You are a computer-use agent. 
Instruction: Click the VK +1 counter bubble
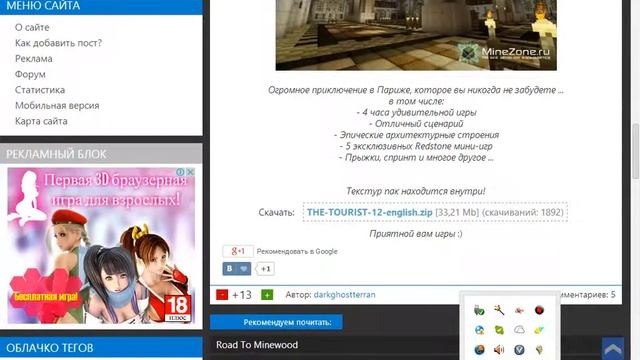265,269
